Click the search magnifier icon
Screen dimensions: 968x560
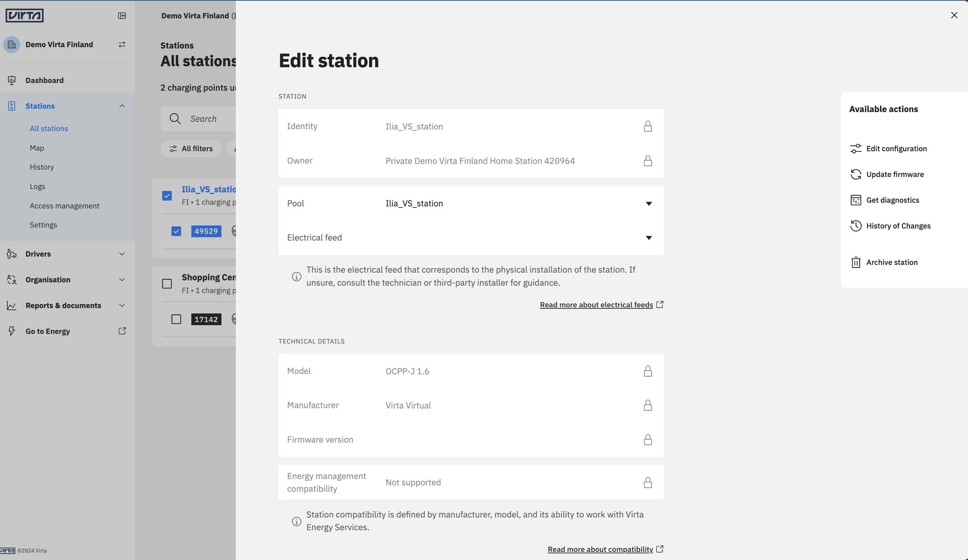coord(175,119)
